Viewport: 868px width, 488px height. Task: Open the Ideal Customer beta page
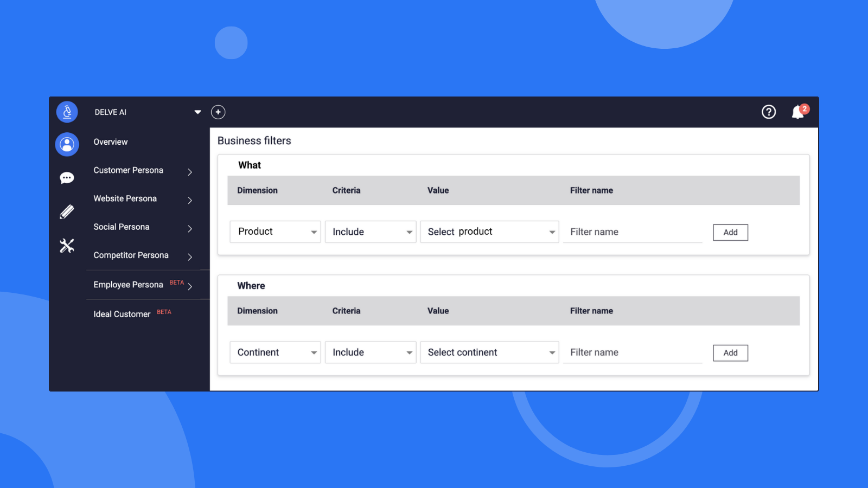pyautogui.click(x=122, y=314)
